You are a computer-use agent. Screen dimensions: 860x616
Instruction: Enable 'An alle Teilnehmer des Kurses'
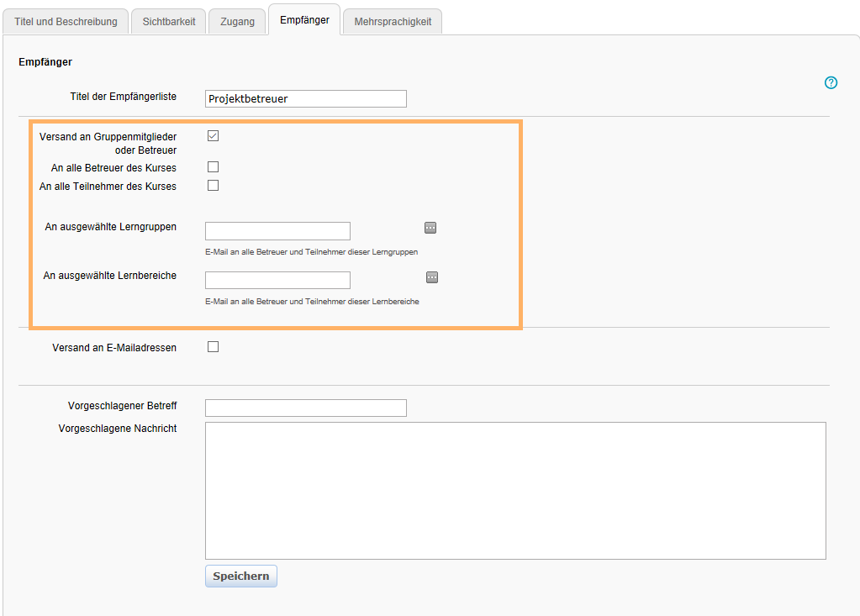tap(213, 186)
